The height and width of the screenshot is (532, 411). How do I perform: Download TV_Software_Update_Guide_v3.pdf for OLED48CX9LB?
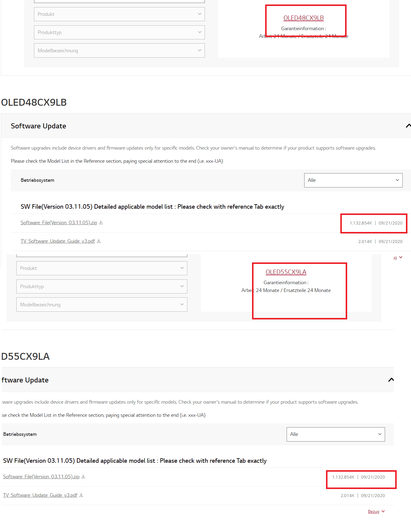pos(58,241)
